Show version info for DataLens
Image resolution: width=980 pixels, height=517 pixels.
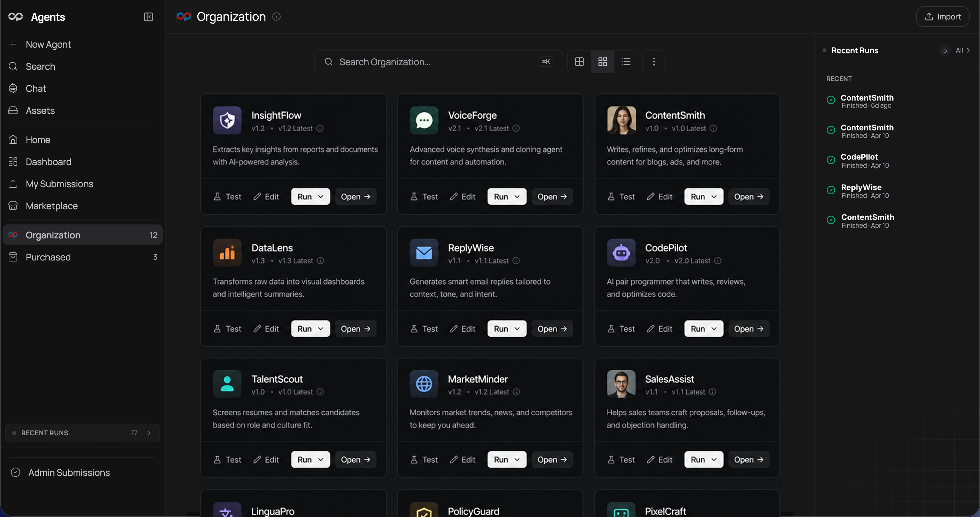(x=320, y=261)
